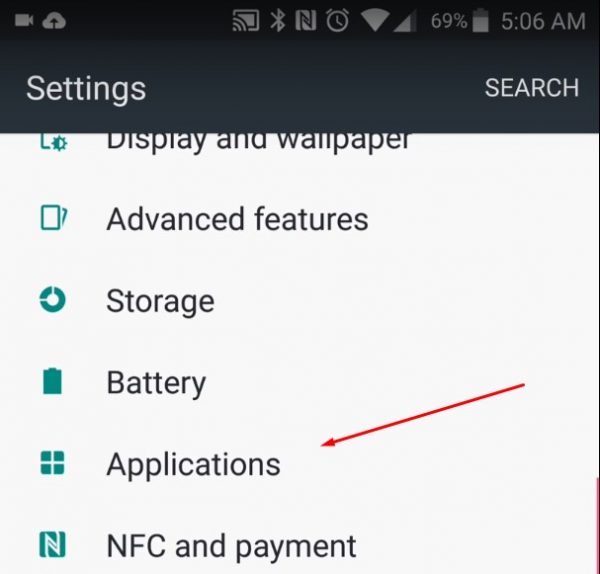
Task: Tap the Advanced features icon
Action: coord(54,218)
